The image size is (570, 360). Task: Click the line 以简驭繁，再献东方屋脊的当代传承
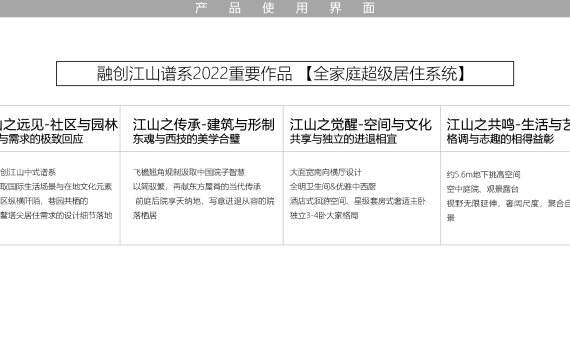[x=197, y=187]
